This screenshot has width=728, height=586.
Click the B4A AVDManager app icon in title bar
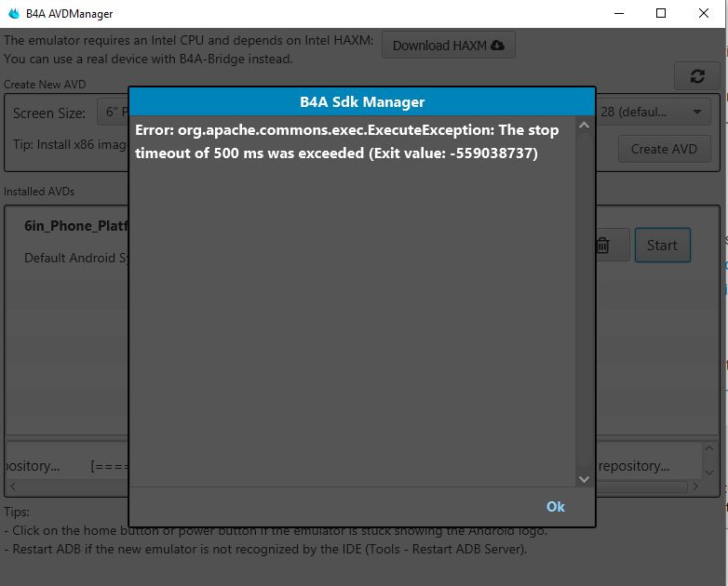pos(14,13)
